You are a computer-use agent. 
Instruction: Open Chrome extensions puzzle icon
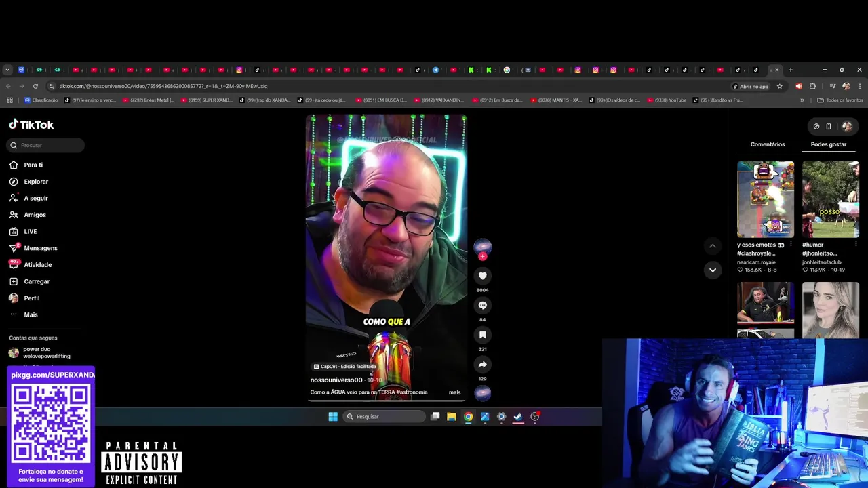tap(812, 86)
